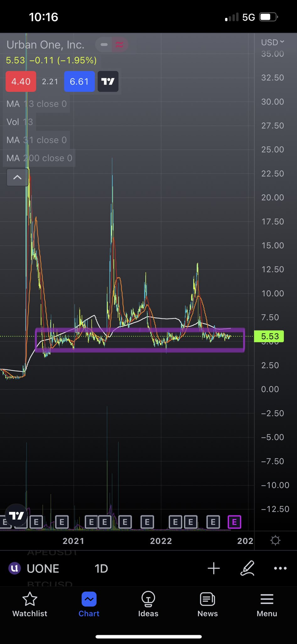This screenshot has height=644, width=297.
Task: Switch to the Chart tab
Action: click(x=89, y=604)
